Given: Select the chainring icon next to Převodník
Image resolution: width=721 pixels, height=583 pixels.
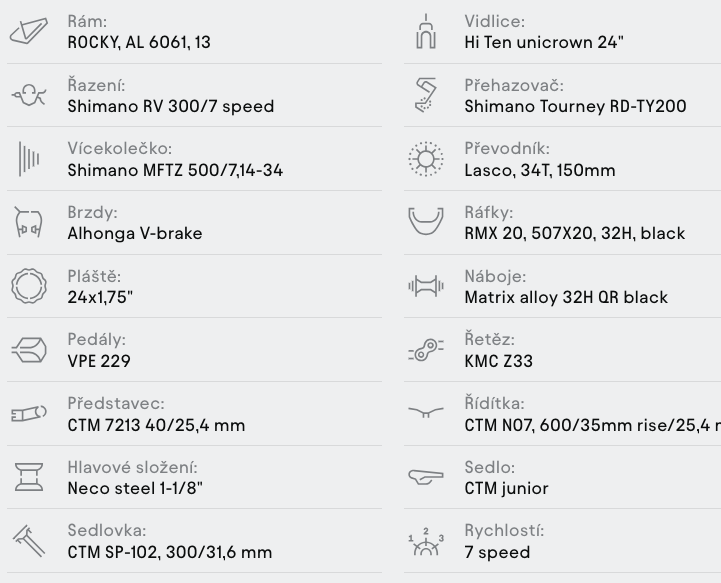Looking at the screenshot, I should pos(426,159).
